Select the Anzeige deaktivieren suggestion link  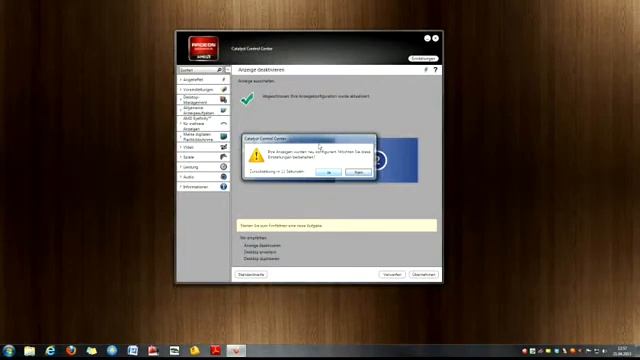(x=262, y=246)
